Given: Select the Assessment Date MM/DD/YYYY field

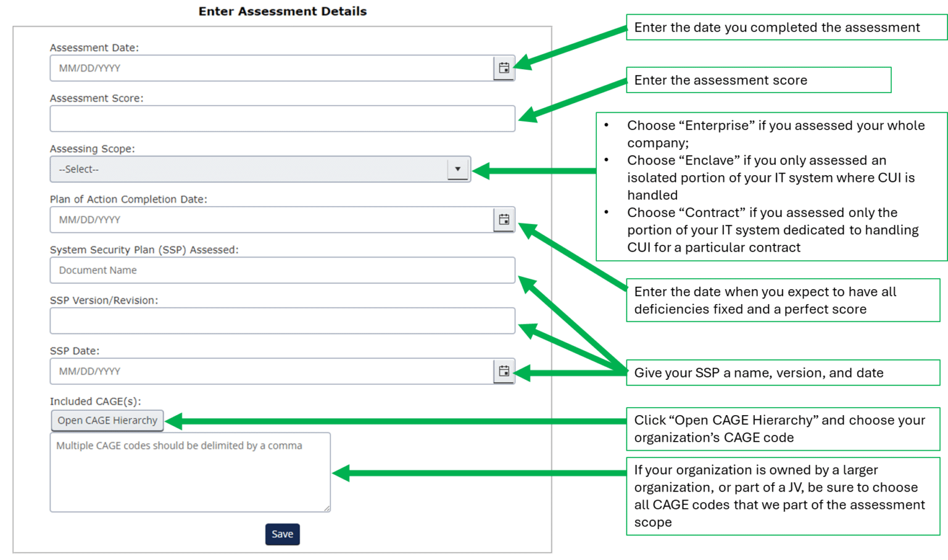Looking at the screenshot, I should (x=247, y=68).
